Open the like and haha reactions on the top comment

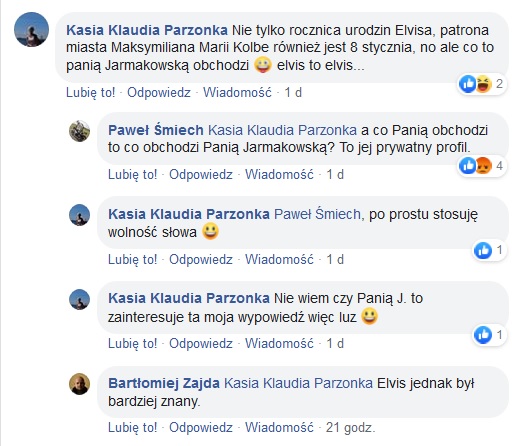(x=482, y=84)
